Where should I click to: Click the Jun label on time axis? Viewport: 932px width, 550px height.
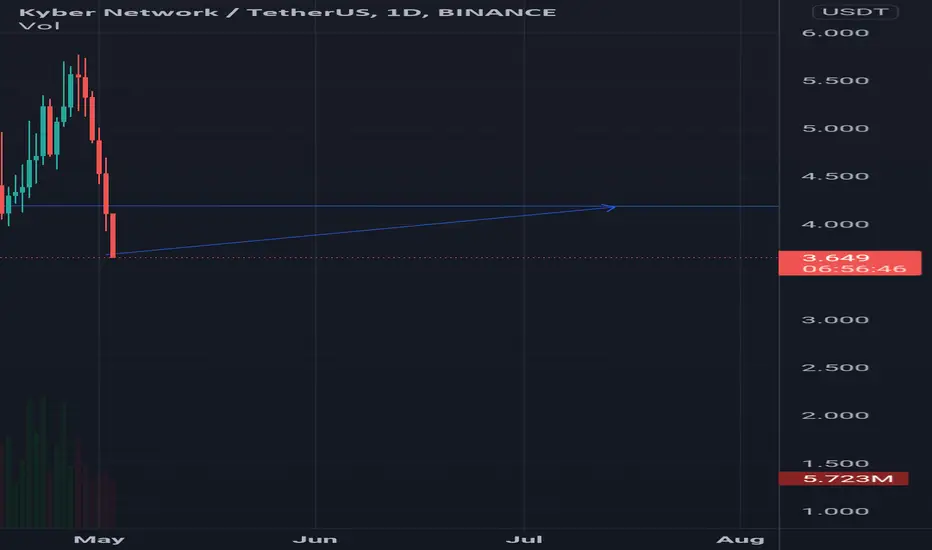[315, 539]
